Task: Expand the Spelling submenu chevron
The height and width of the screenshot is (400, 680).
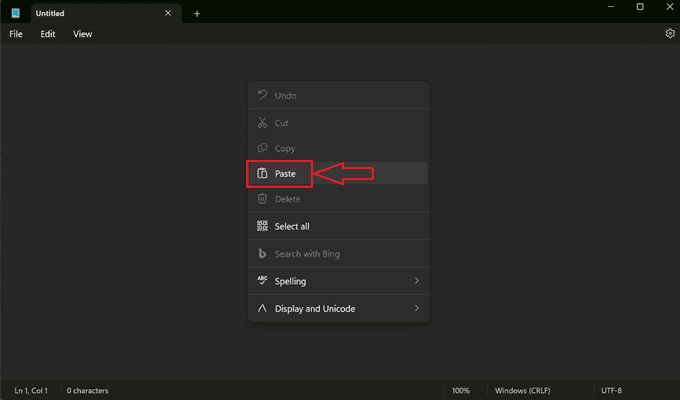Action: click(x=416, y=281)
